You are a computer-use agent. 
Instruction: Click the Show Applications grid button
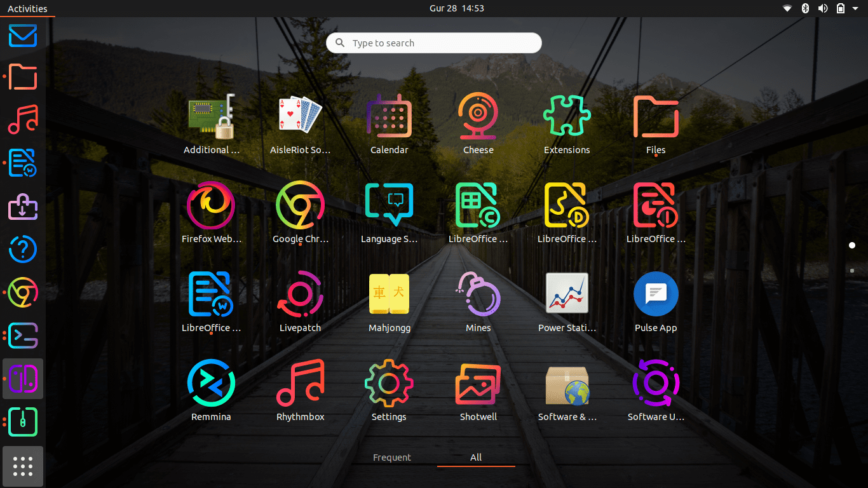(x=23, y=466)
